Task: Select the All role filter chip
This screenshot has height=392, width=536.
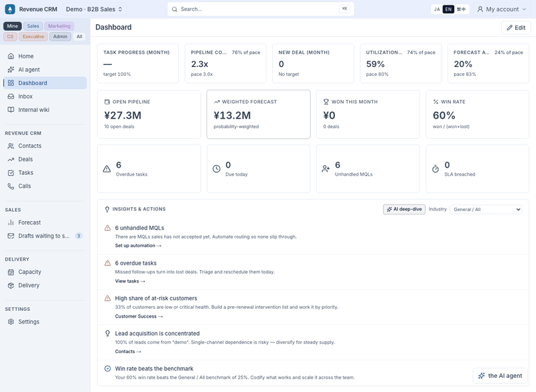Action: [x=79, y=37]
